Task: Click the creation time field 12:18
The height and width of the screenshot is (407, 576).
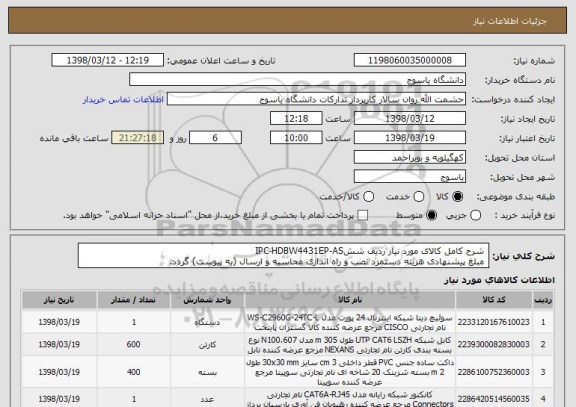Action: pos(296,119)
